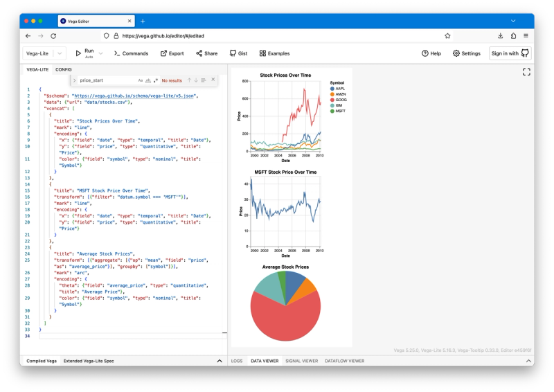Image resolution: width=554 pixels, height=392 pixels.
Task: Click the AAPL legend color swatch
Action: point(332,89)
